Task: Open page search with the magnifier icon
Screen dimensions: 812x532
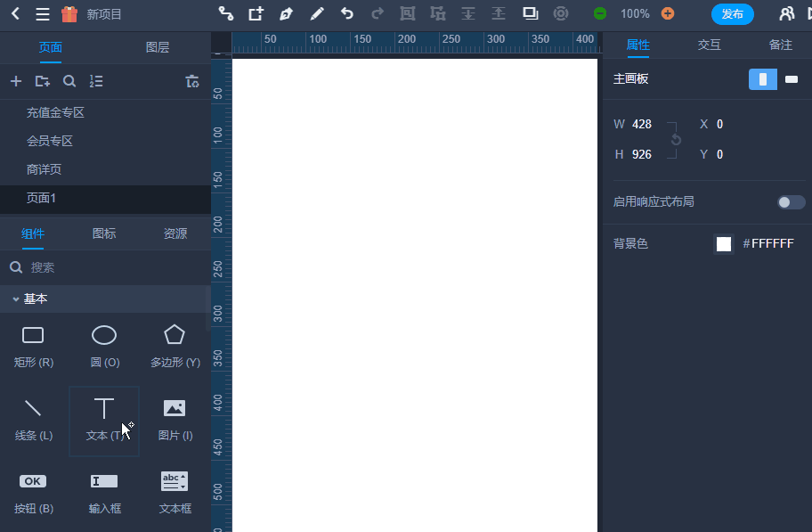Action: tap(69, 81)
